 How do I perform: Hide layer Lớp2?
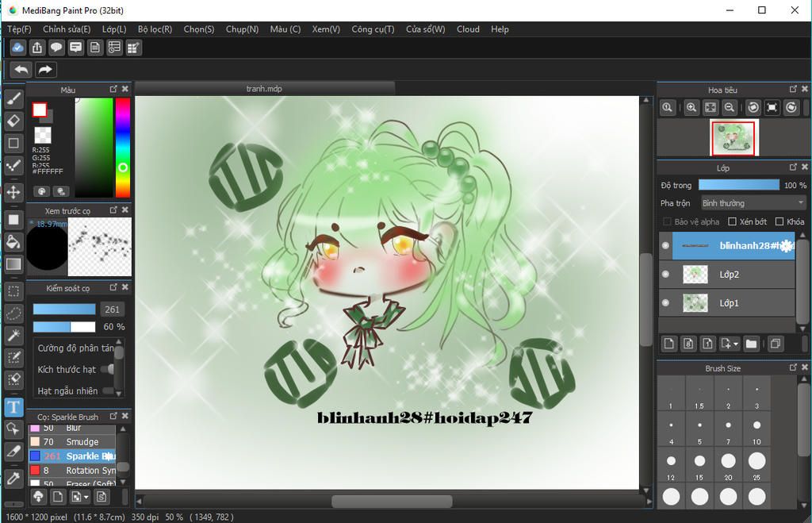(665, 275)
